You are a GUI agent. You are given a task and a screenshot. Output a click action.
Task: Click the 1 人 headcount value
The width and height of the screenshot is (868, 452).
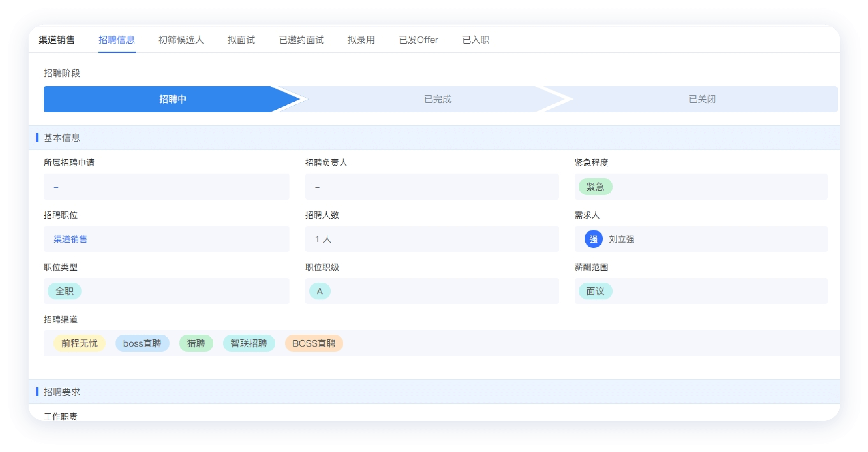tap(323, 239)
